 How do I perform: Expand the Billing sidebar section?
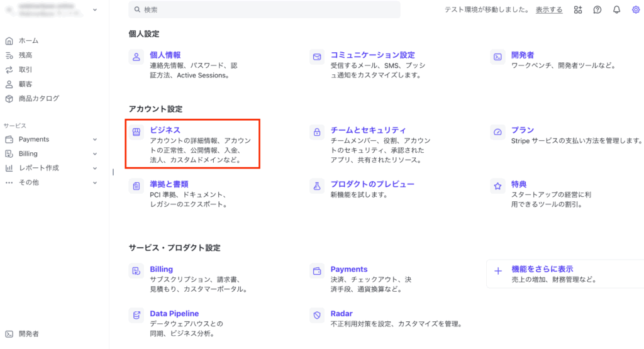95,154
